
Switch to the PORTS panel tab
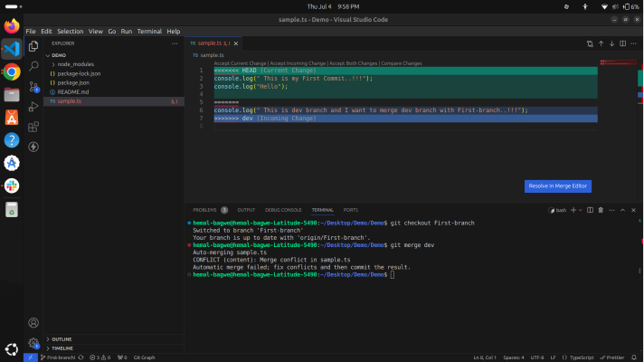(350, 210)
